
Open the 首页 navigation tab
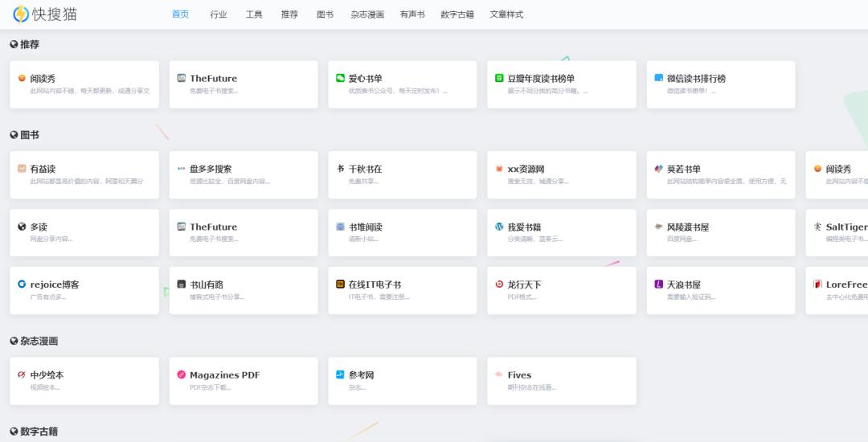(x=181, y=14)
